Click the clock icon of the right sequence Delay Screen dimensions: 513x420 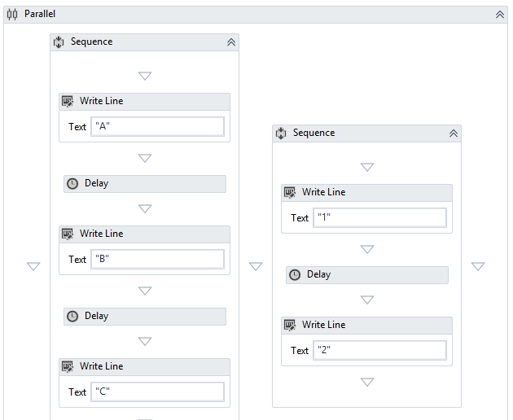click(x=295, y=274)
